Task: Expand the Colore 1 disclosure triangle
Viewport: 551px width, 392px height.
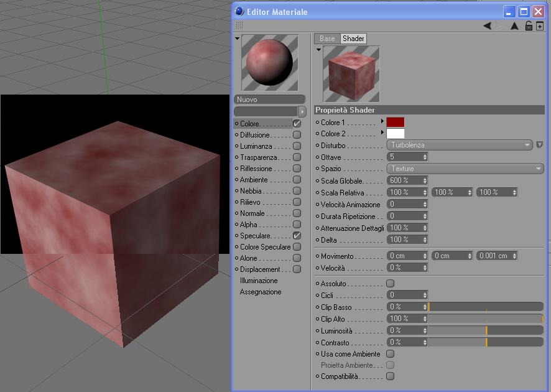Action: [382, 121]
